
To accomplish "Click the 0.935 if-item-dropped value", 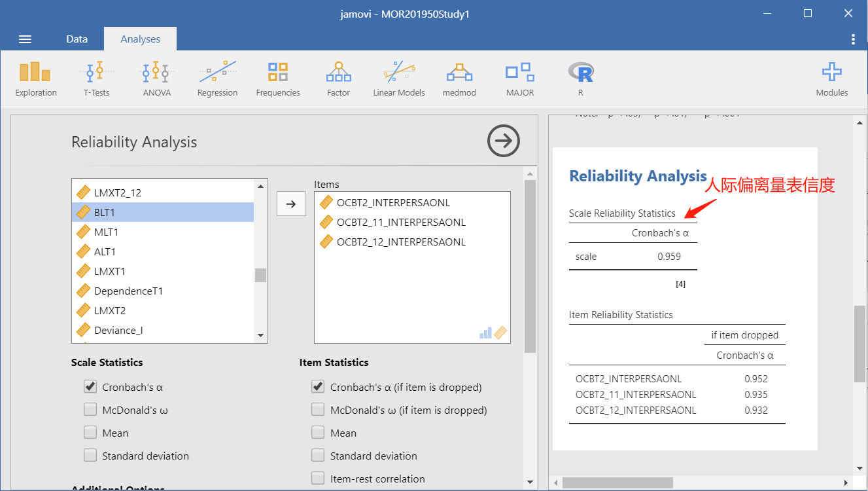I will pyautogui.click(x=756, y=394).
